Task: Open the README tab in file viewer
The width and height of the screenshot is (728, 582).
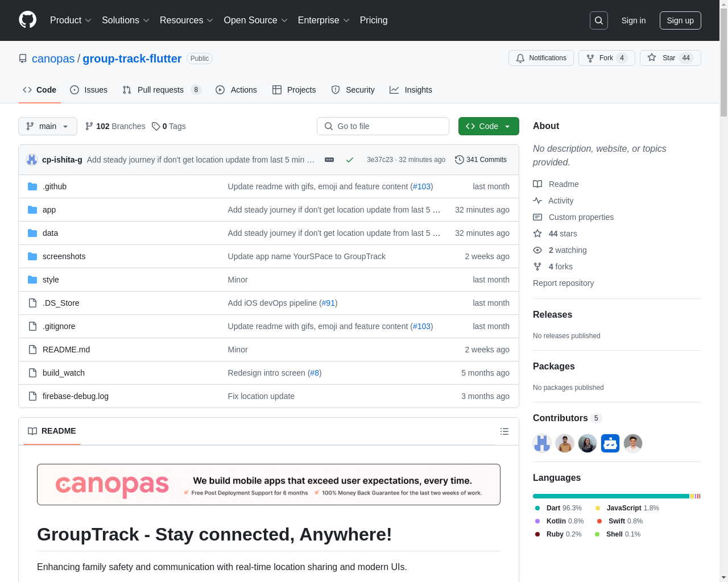Action: [52, 431]
